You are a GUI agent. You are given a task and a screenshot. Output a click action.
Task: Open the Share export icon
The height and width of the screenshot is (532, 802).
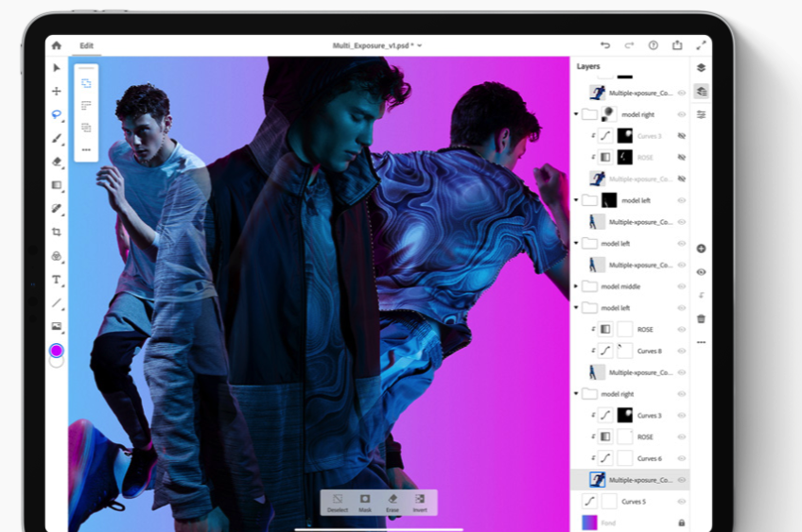pyautogui.click(x=677, y=45)
